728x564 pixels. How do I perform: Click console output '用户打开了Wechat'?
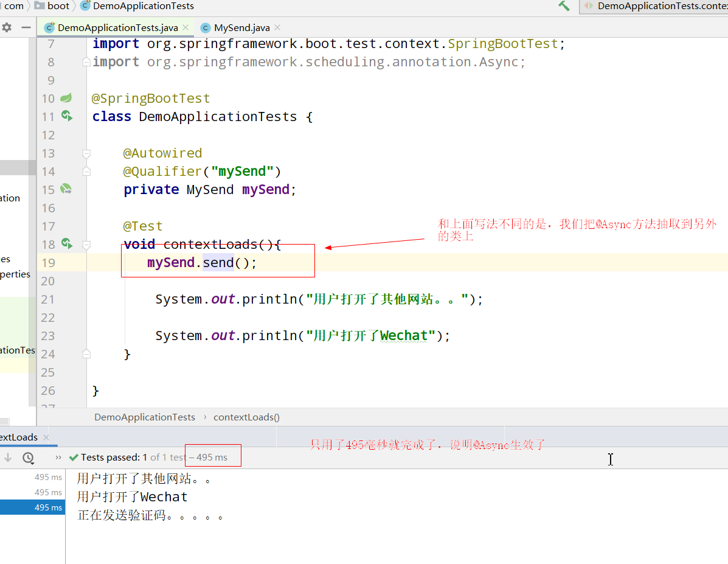(132, 497)
